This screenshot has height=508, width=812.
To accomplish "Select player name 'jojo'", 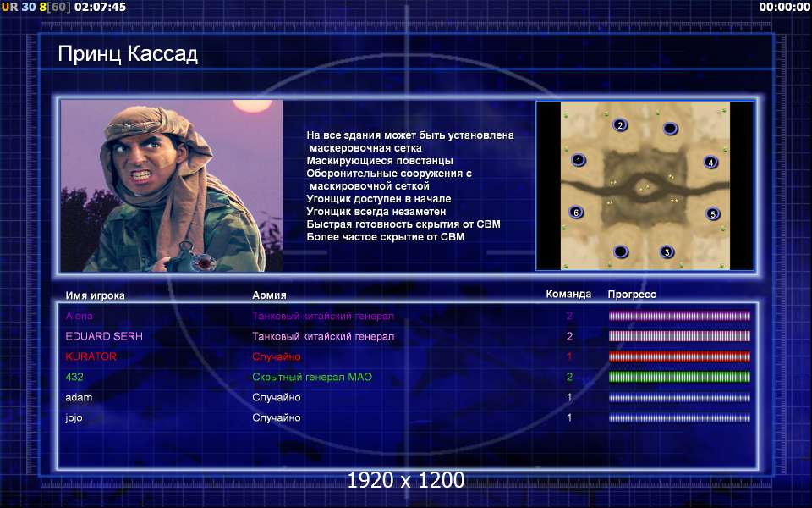I will coord(74,417).
